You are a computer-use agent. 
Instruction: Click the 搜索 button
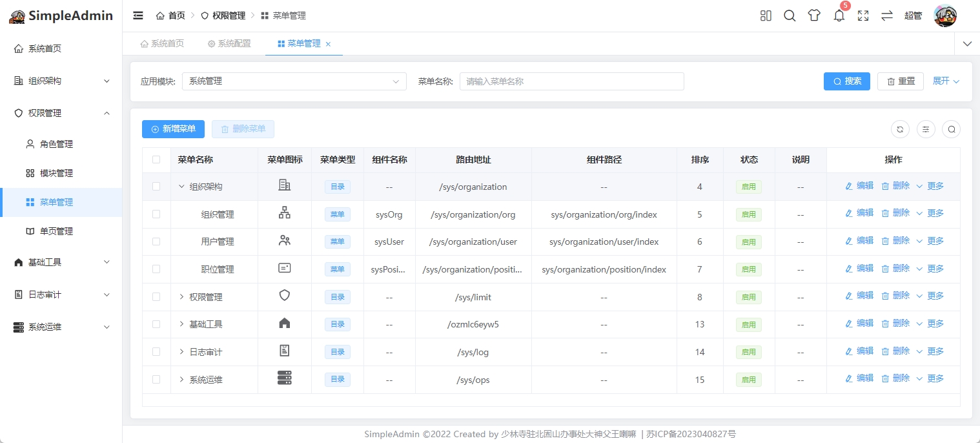[x=847, y=81]
